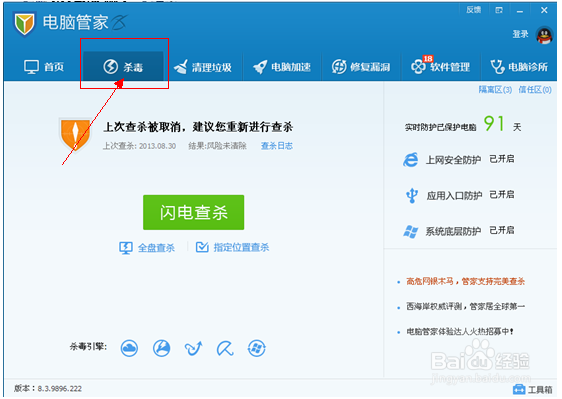
Task: Minimize the 电脑管家 window
Action: [520, 11]
